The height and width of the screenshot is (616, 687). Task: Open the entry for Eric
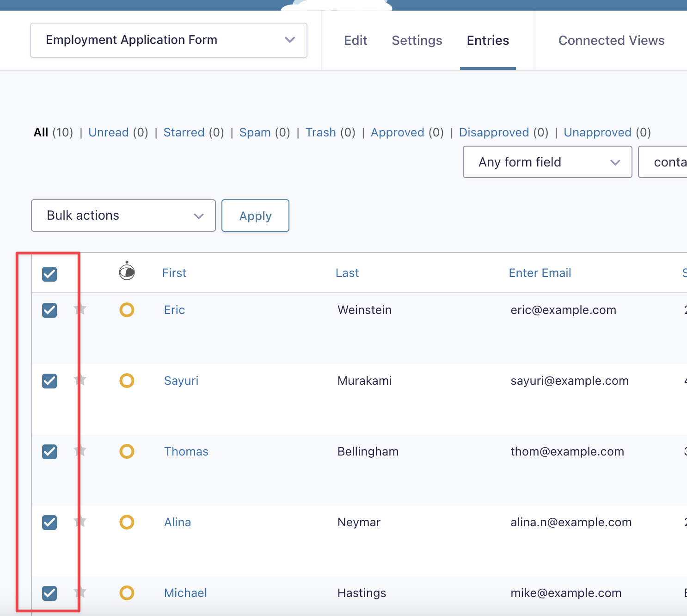tap(174, 310)
